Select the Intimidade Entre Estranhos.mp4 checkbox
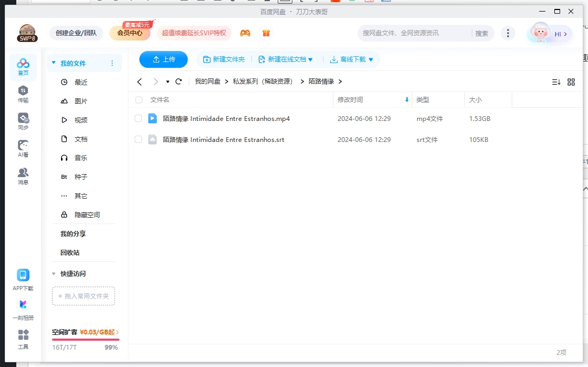This screenshot has width=588, height=367. tap(138, 118)
